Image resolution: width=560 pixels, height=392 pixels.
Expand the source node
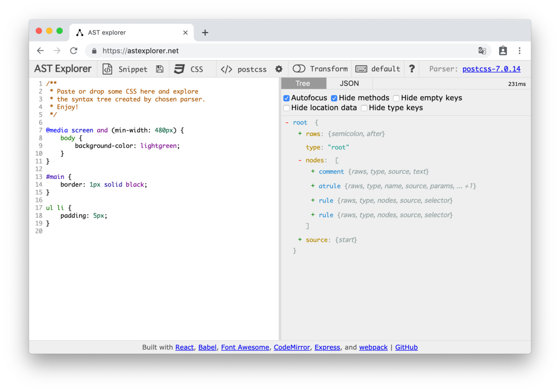click(x=300, y=240)
